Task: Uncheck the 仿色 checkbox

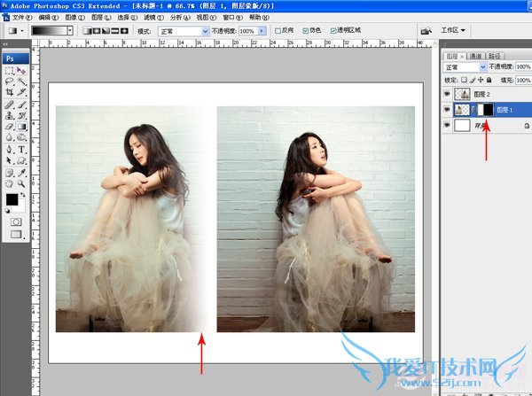Action: pos(306,31)
